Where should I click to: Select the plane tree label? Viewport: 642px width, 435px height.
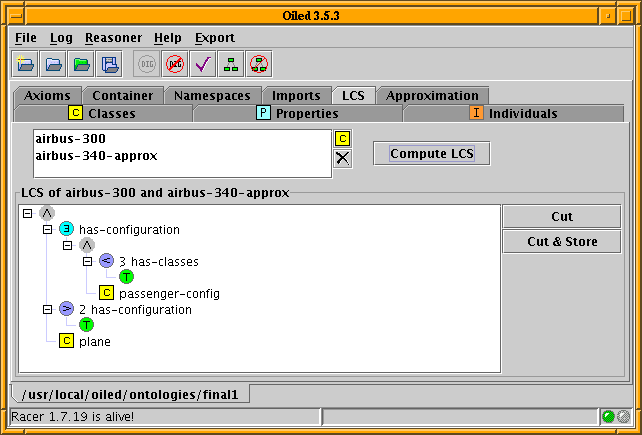pos(95,342)
